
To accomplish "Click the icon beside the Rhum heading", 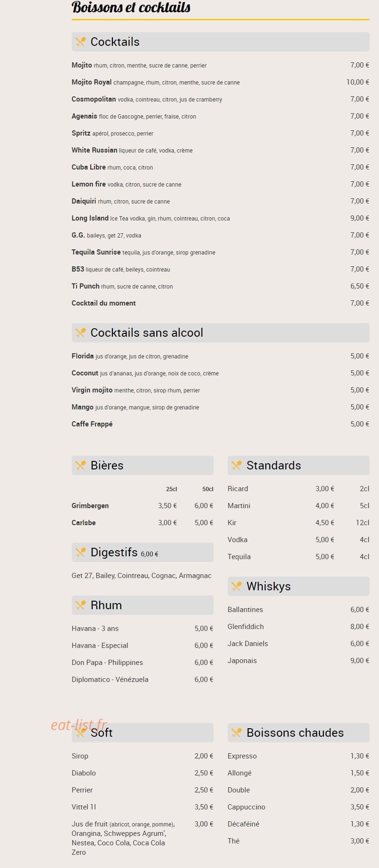I will point(81,605).
